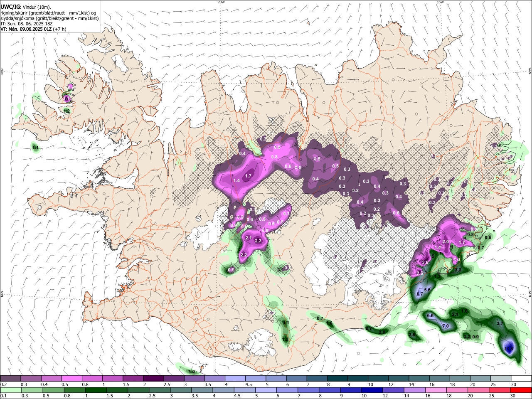Pick rain scale swatch between 1 and 1.5
Viewport: 532px width, 399px height.
pos(96,390)
